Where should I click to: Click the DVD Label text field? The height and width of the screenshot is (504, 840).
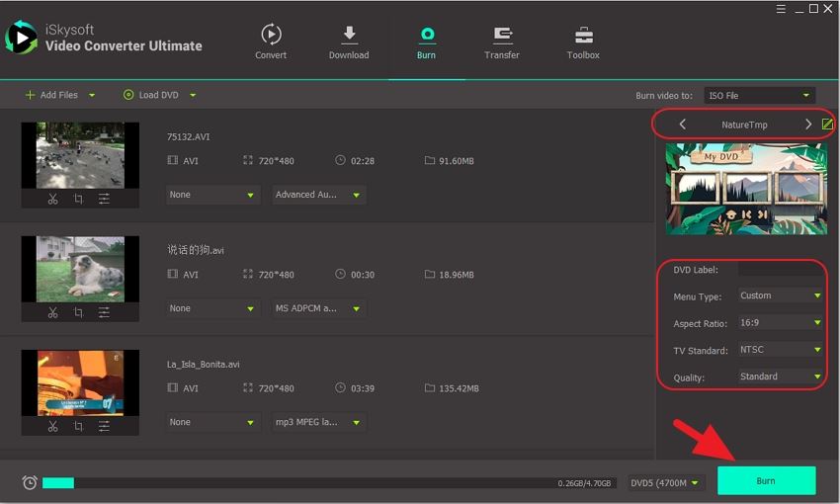click(x=781, y=269)
